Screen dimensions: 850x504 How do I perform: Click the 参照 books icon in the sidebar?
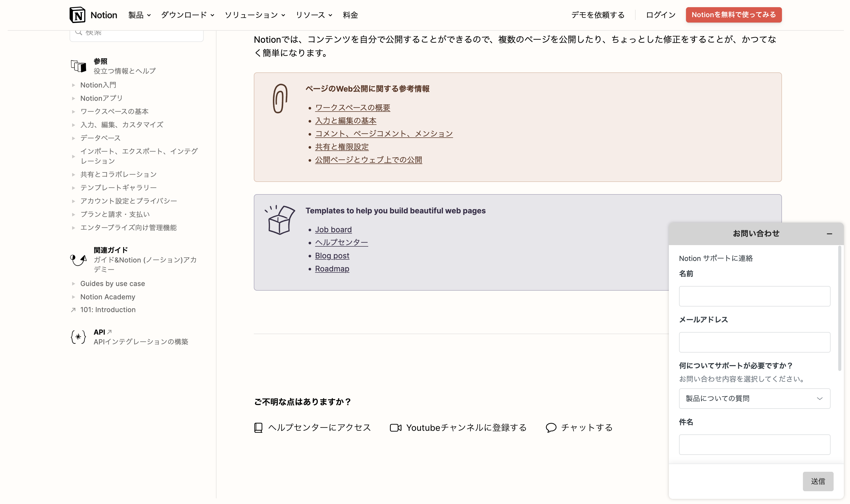coord(79,66)
